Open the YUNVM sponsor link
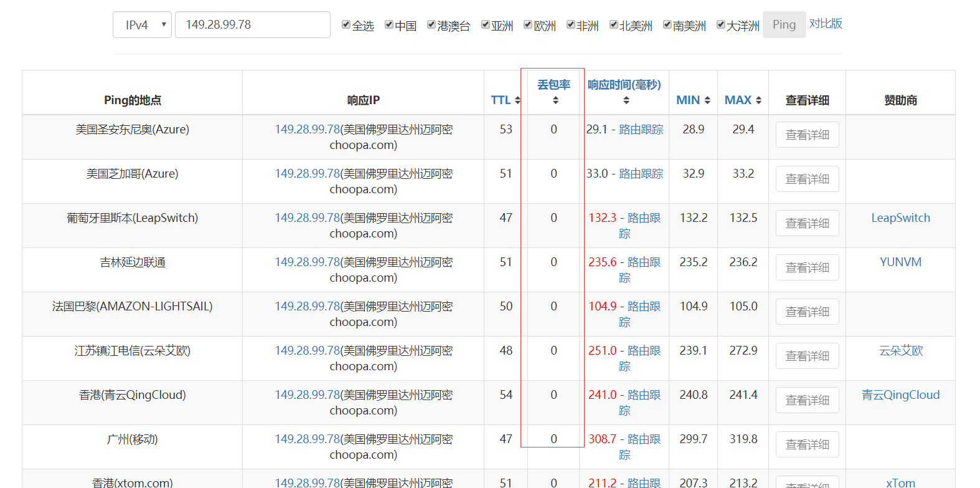This screenshot has height=488, width=980. (x=900, y=262)
